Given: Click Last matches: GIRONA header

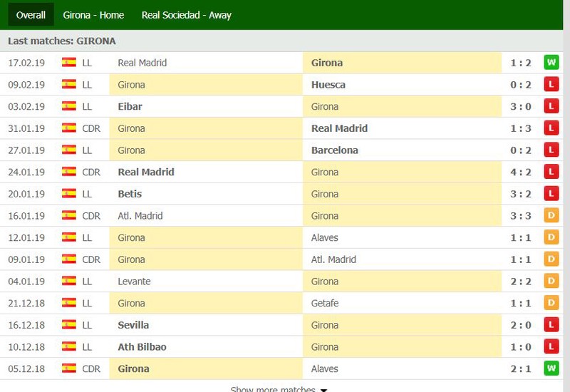Looking at the screenshot, I should click(x=62, y=41).
